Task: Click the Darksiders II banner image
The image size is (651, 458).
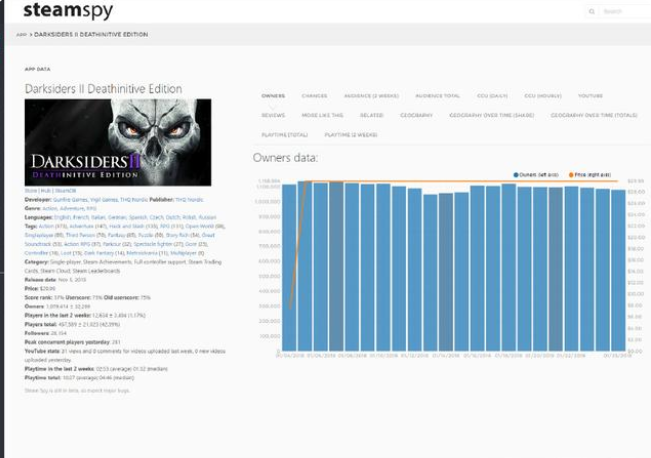Action: point(118,142)
